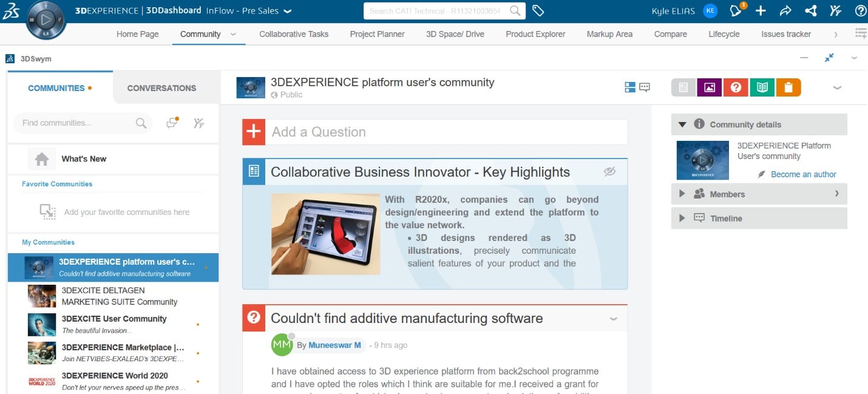Open the Markup Area tab

(x=609, y=34)
